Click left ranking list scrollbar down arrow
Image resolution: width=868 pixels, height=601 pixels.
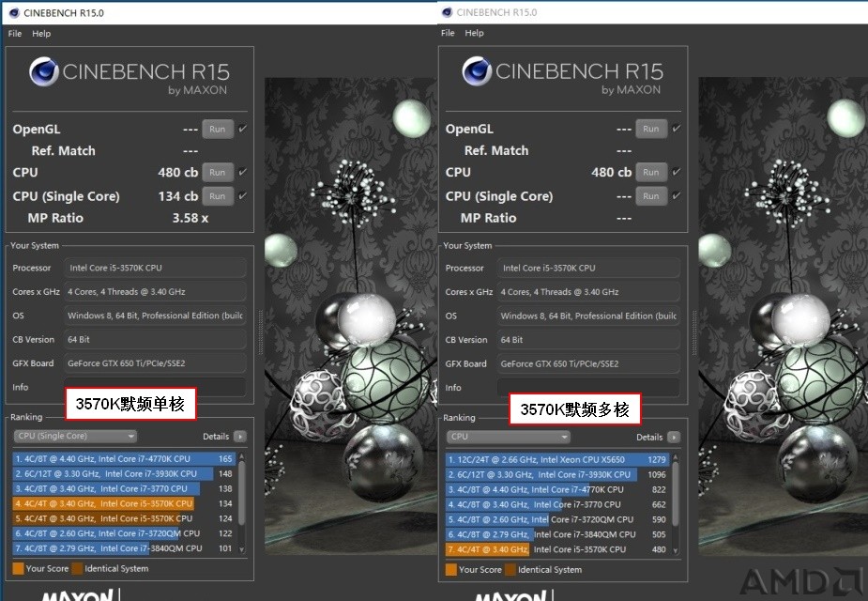[x=241, y=549]
